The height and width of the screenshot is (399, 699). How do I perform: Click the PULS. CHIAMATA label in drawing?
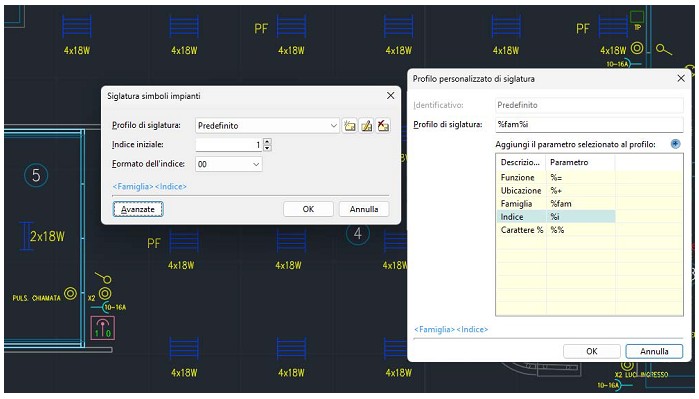36,298
